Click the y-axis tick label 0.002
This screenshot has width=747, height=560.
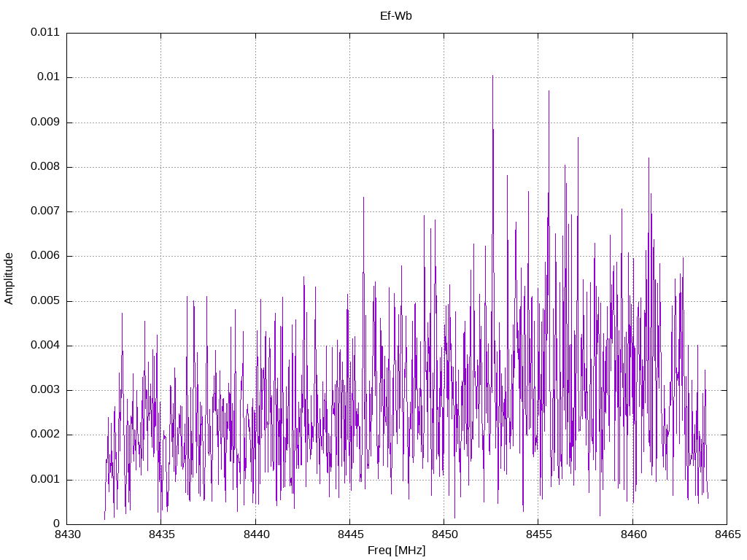pos(45,435)
